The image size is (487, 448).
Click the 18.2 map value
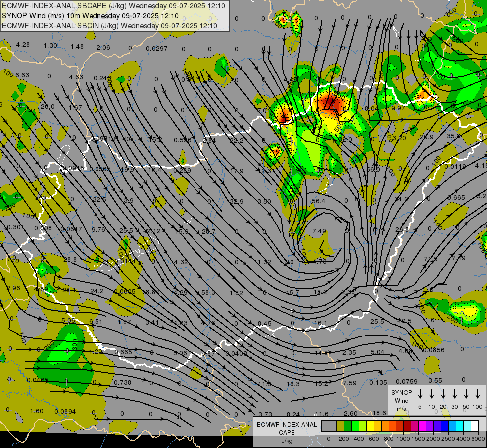tap(320, 292)
